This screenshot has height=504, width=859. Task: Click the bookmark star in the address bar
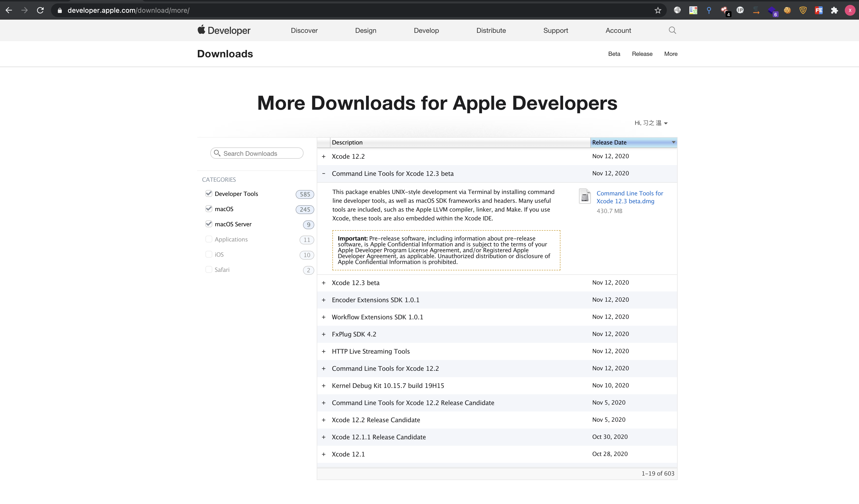[x=657, y=10]
